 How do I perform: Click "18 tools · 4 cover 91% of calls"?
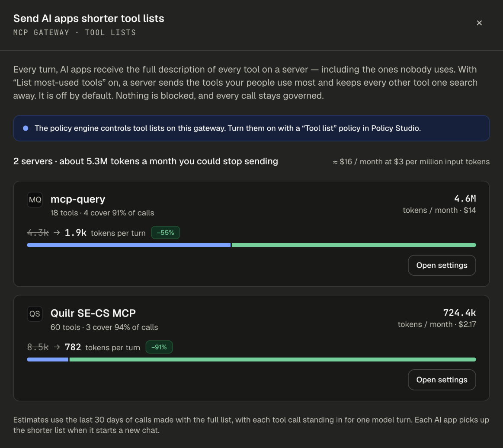(x=103, y=213)
